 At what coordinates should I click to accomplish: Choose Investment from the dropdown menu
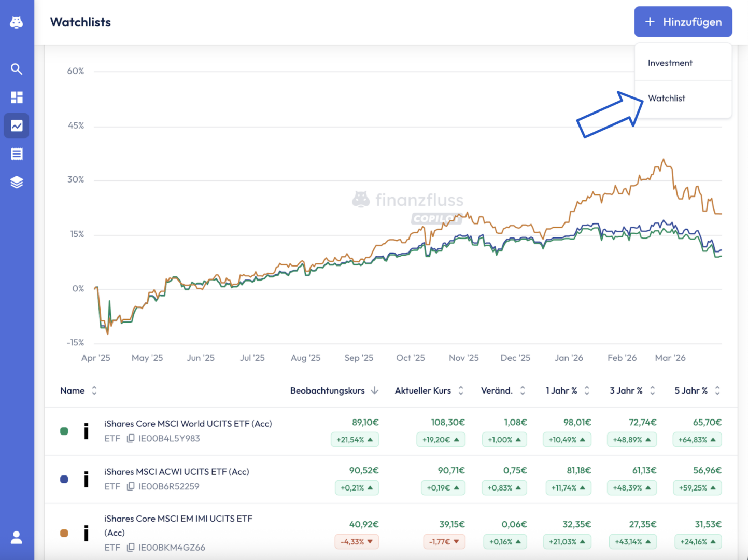670,63
